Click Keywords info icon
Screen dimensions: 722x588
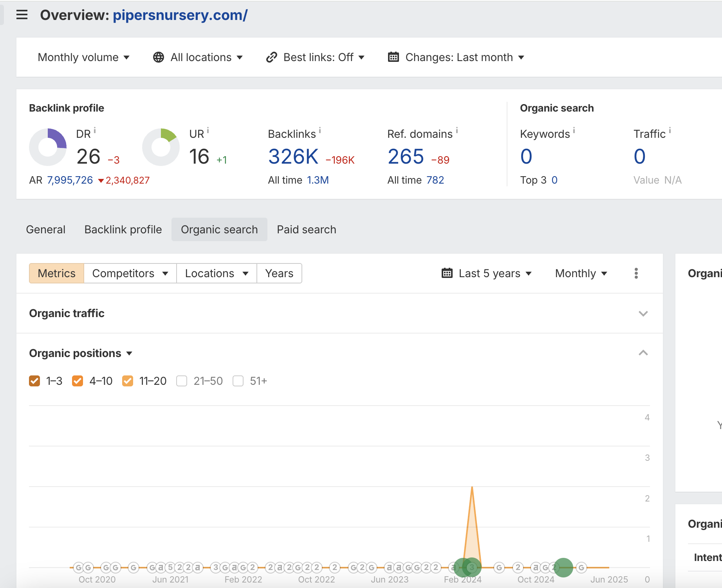pyautogui.click(x=574, y=130)
